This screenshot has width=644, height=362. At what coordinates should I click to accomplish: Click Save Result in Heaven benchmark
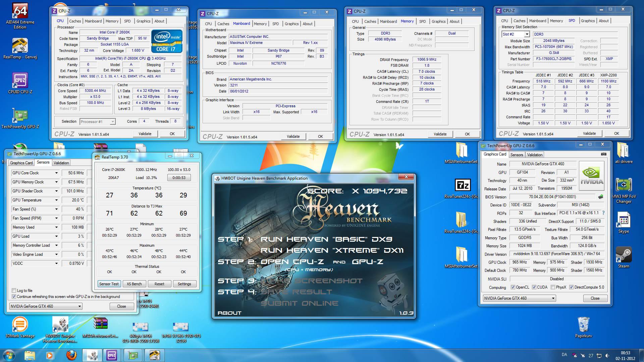pyautogui.click(x=296, y=292)
